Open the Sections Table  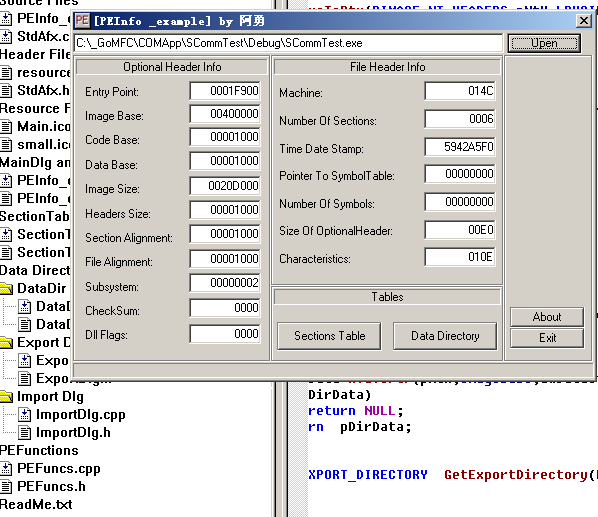(329, 336)
